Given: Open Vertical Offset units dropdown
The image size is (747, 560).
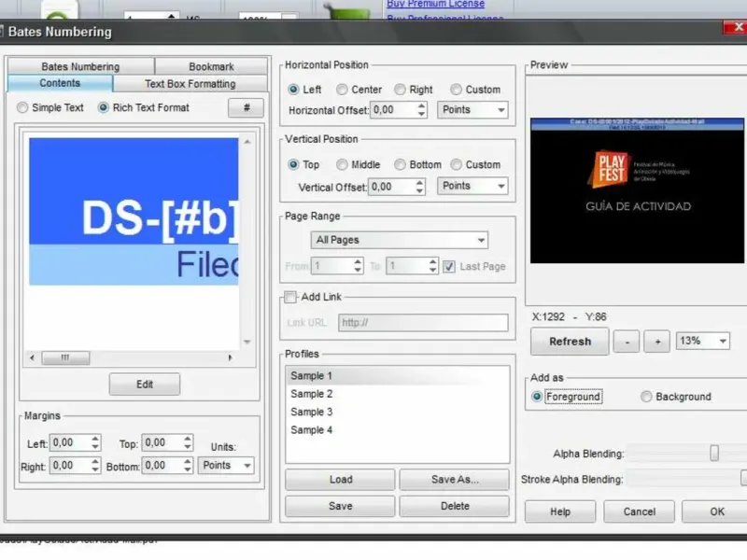Looking at the screenshot, I should coord(472,186).
